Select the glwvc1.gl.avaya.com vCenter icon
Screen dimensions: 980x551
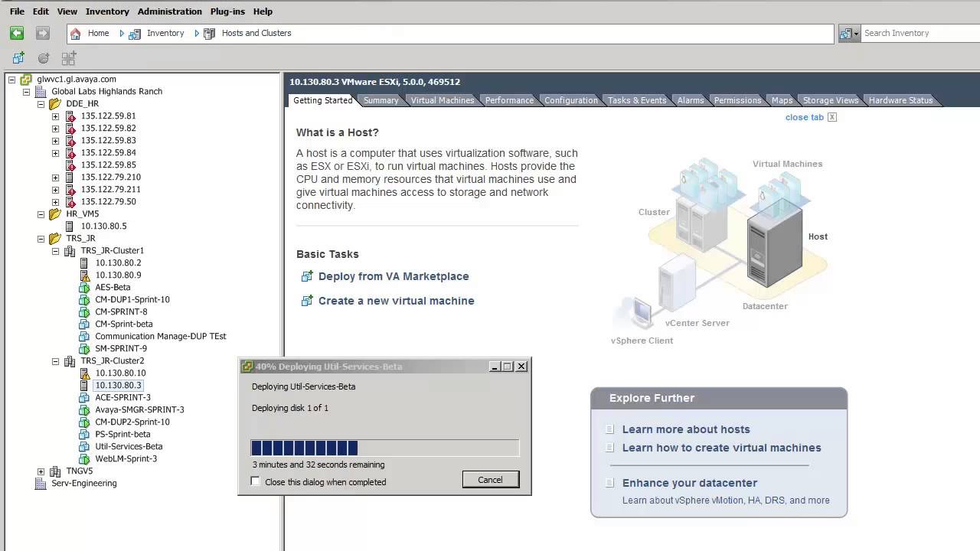point(26,80)
